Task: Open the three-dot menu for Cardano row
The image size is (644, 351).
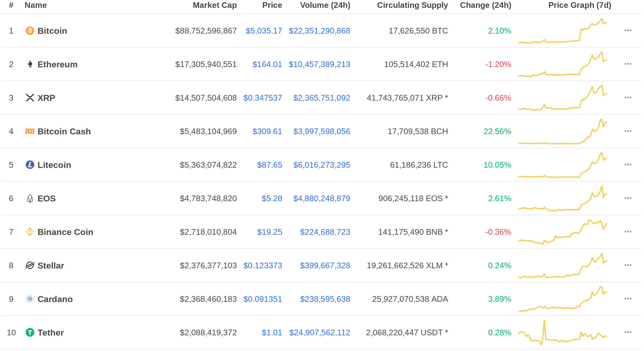Action: pos(628,299)
